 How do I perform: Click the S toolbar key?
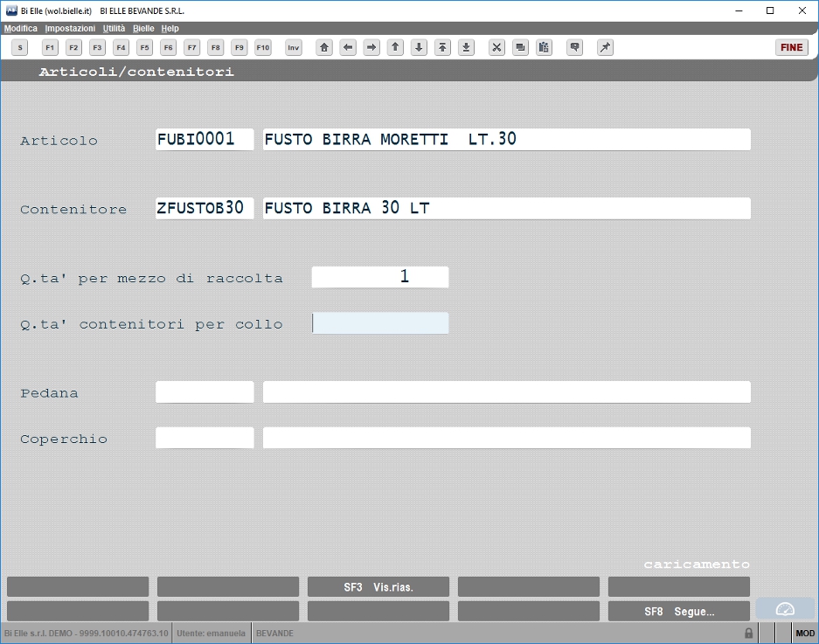[20, 47]
